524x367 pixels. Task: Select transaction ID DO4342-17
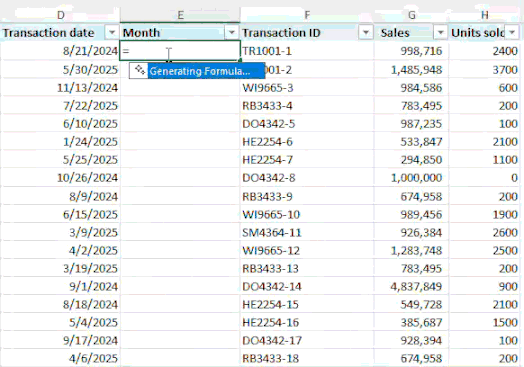point(307,340)
